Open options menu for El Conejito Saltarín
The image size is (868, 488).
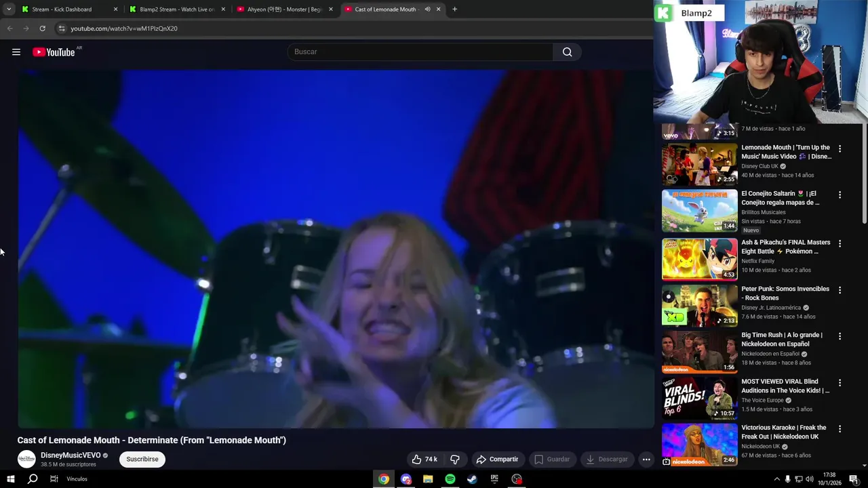click(x=840, y=195)
